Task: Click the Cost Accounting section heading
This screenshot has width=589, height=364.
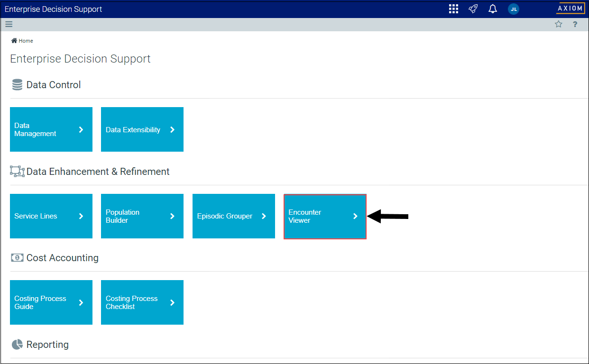Action: click(x=62, y=258)
